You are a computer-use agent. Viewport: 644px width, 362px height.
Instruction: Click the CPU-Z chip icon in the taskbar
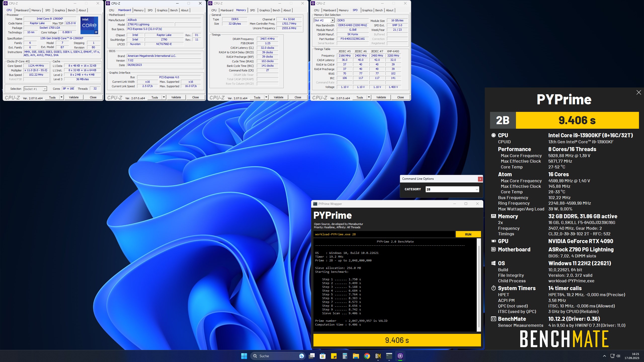pyautogui.click(x=400, y=356)
